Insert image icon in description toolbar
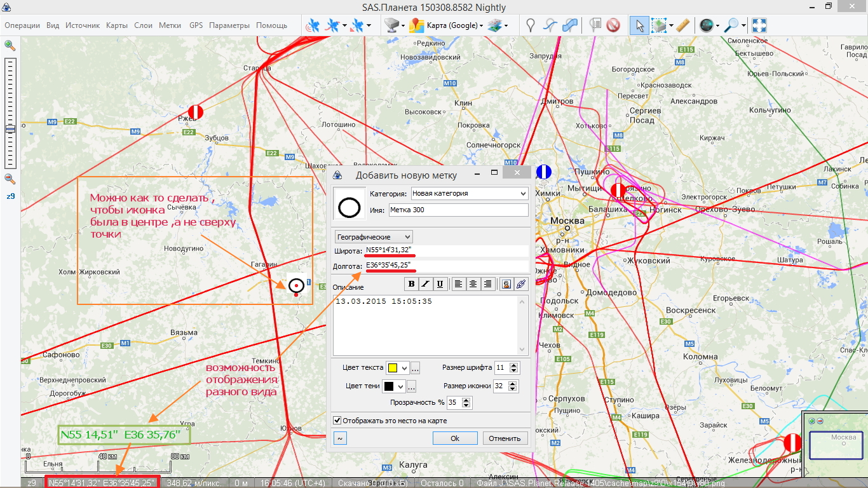The image size is (868, 488). 506,284
